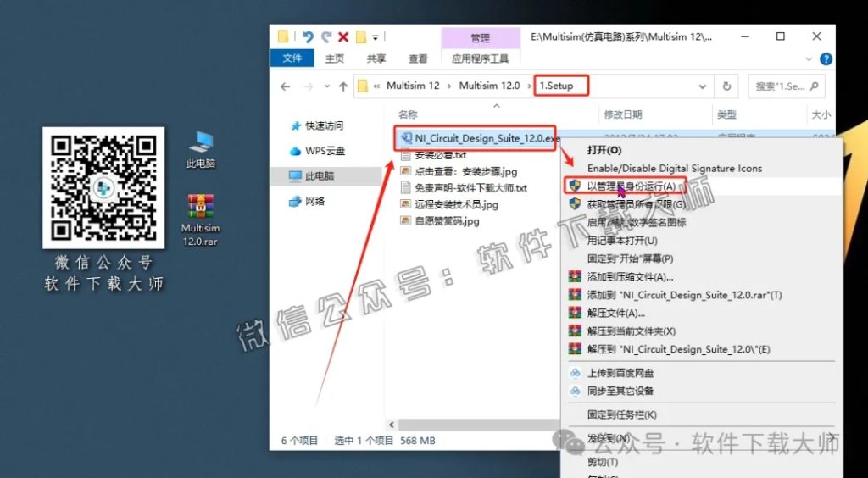Image resolution: width=868 pixels, height=478 pixels.
Task: Select Multisim 12.0.rar desktop icon
Action: pyautogui.click(x=200, y=220)
